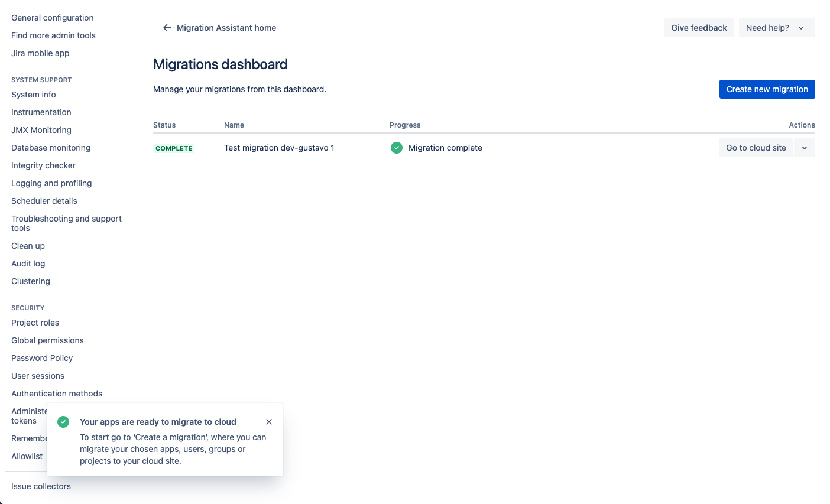This screenshot has width=830, height=504.
Task: Click the Migration Assistant home link
Action: 226,28
